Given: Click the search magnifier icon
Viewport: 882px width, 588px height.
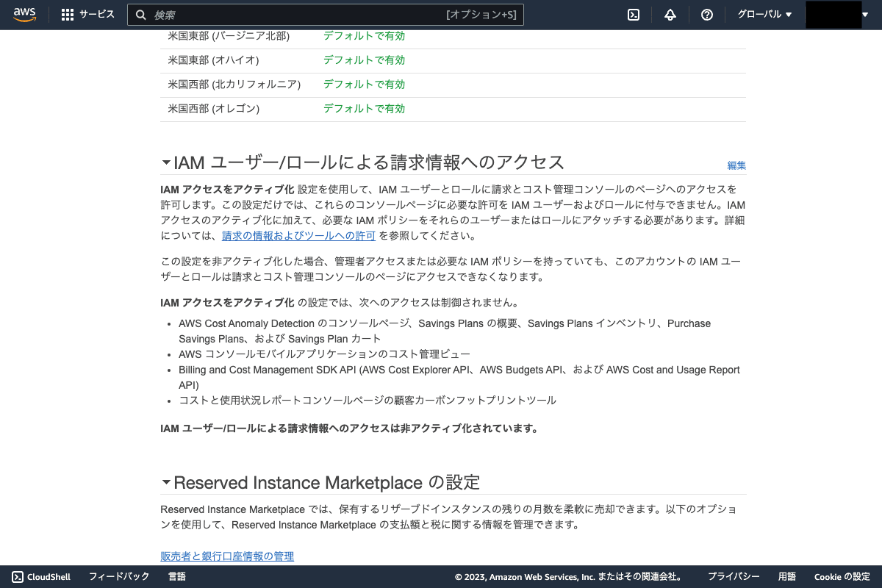Looking at the screenshot, I should (x=141, y=15).
